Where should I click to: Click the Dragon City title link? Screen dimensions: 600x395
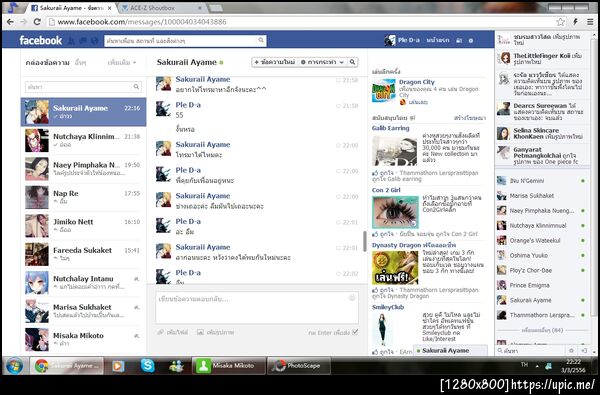point(416,82)
